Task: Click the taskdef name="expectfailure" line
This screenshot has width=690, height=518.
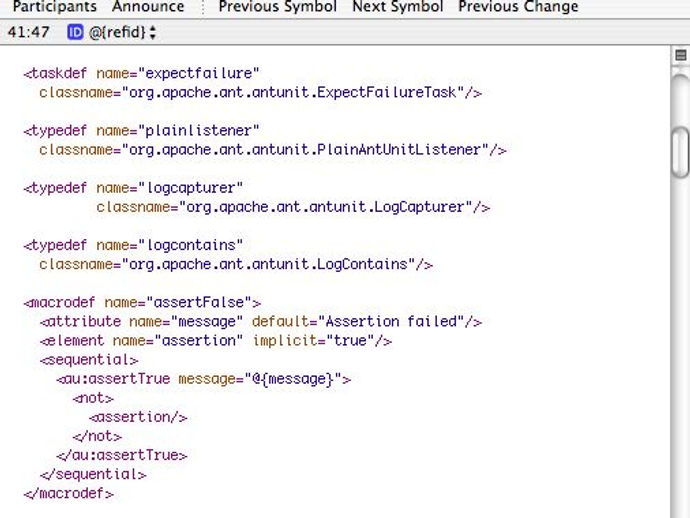Action: (142, 73)
